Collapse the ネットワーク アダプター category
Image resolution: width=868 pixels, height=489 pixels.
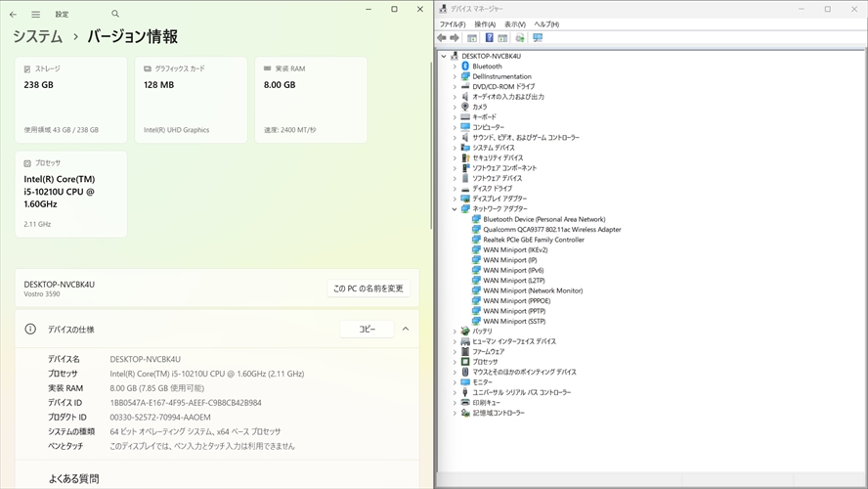coord(455,209)
